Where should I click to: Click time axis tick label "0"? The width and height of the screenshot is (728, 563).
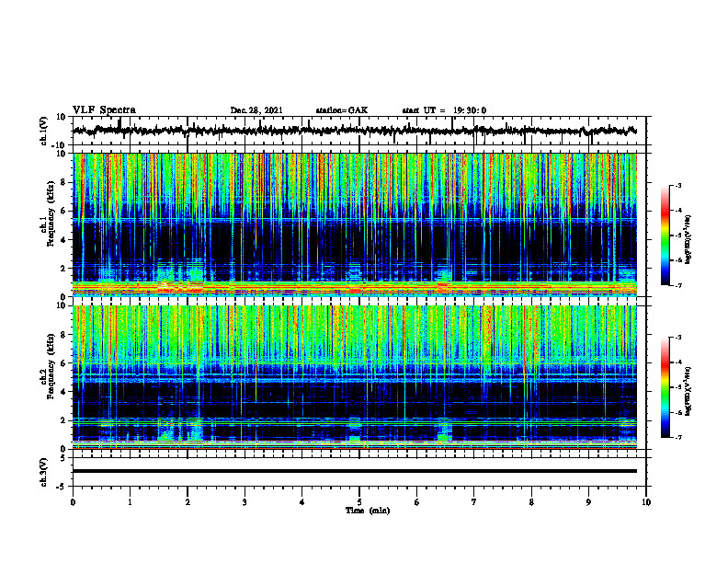click(73, 502)
